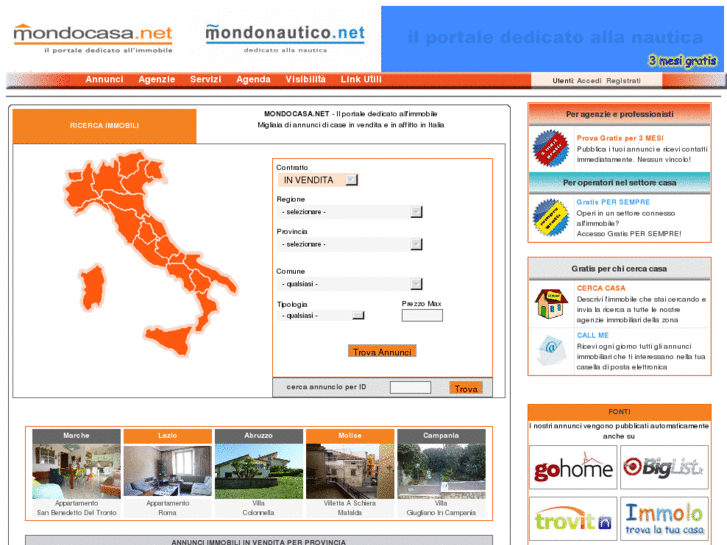Screen dimensions: 727x545
Task: Focus the cerca annuncio per ID field
Action: click(x=410, y=387)
